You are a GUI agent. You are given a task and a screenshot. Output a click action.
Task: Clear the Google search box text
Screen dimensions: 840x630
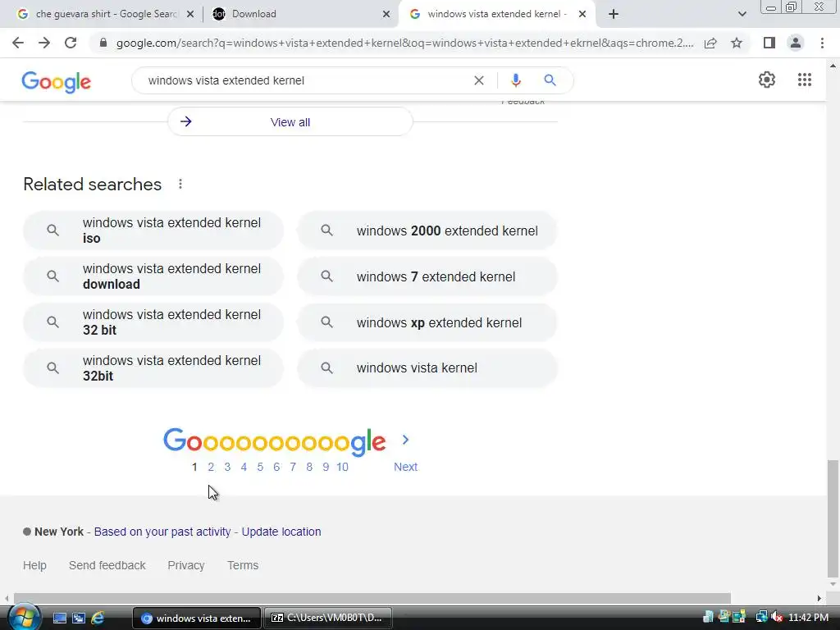[x=479, y=80]
